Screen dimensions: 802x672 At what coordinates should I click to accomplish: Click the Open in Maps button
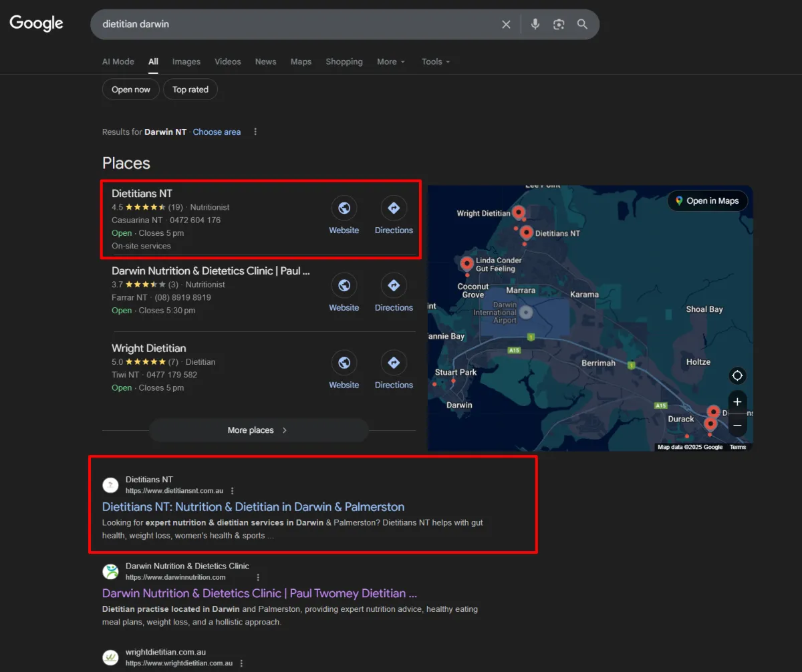click(x=707, y=201)
